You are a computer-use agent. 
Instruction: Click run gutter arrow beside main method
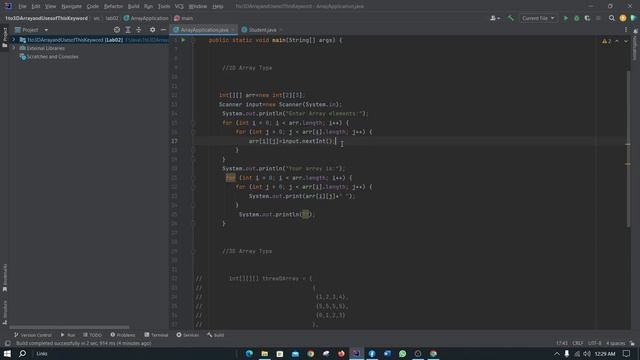click(183, 40)
